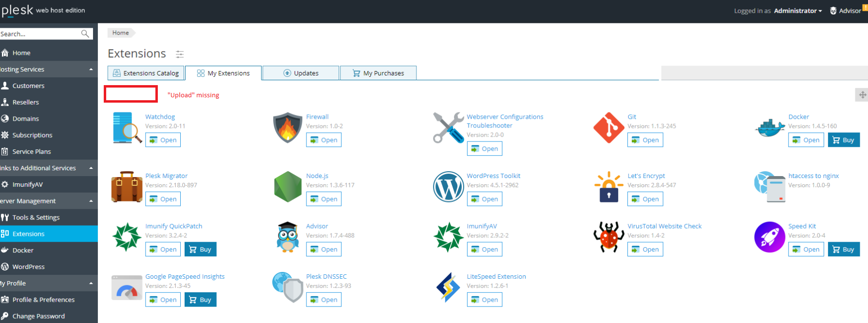Go to Domains in the sidebar
This screenshot has width=868, height=323.
(25, 119)
